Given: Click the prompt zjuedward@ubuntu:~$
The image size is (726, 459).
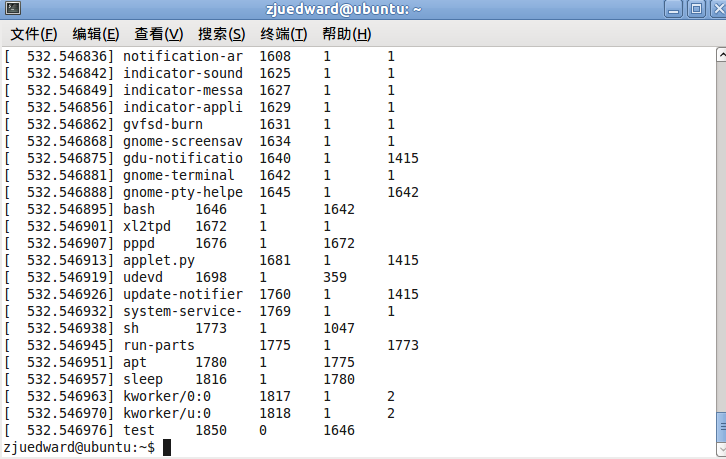Looking at the screenshot, I should click(x=79, y=447).
